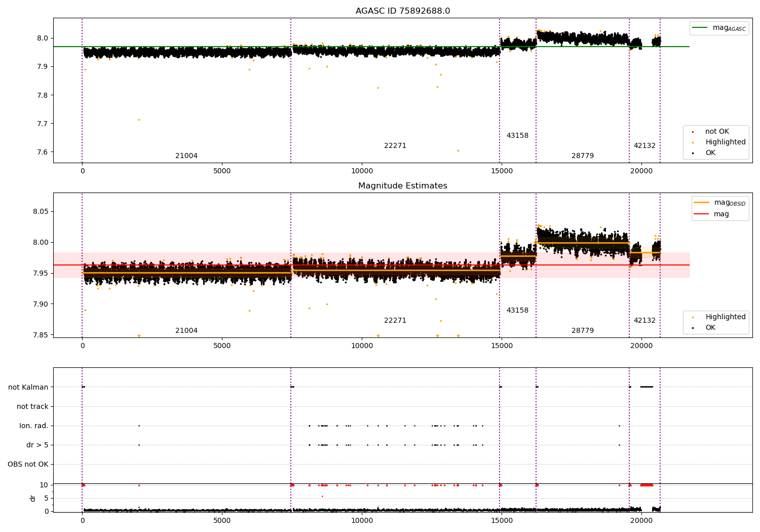The height and width of the screenshot is (532, 760).
Task: Click the 7.95 y-axis tick label
Action: [41, 274]
